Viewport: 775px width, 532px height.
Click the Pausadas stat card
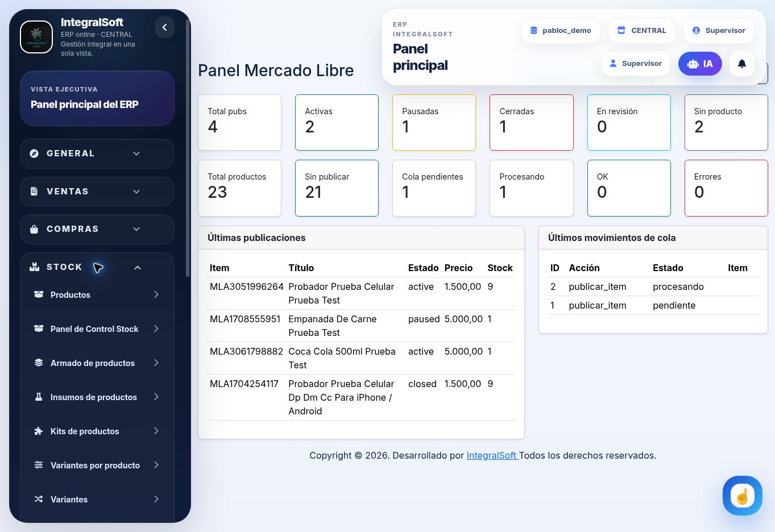click(434, 123)
